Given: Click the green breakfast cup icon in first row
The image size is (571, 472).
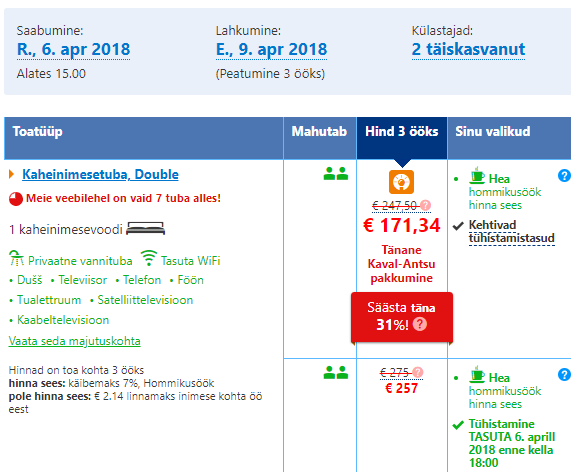Looking at the screenshot, I should [x=477, y=175].
